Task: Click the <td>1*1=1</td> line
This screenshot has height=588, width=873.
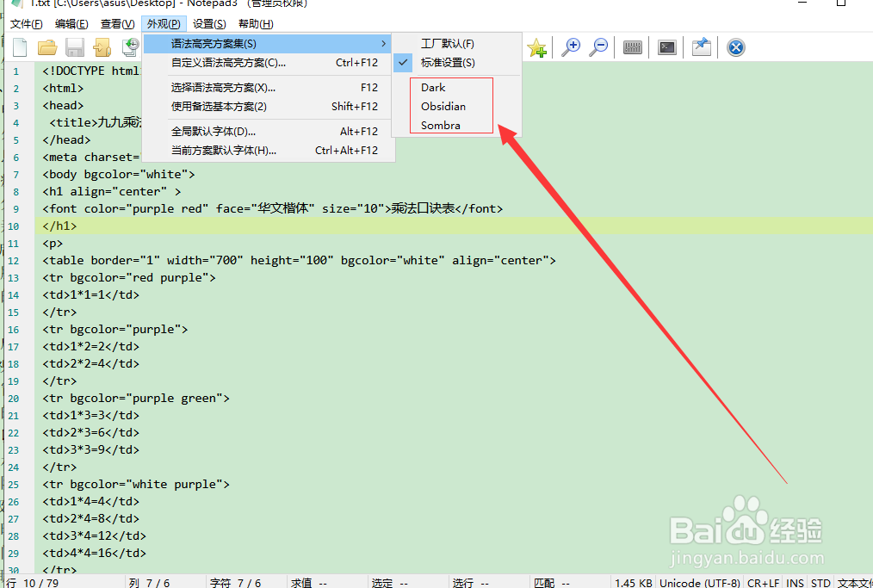Action: click(90, 294)
